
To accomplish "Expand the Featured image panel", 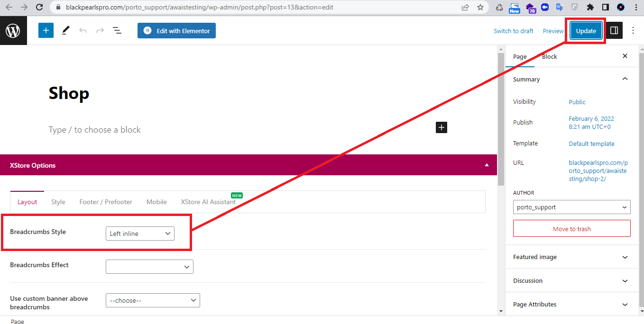I will click(572, 257).
